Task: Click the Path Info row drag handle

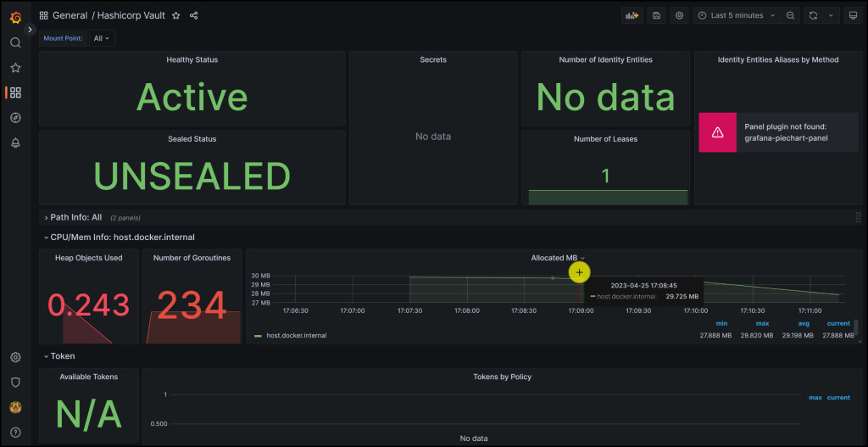Action: coord(858,217)
